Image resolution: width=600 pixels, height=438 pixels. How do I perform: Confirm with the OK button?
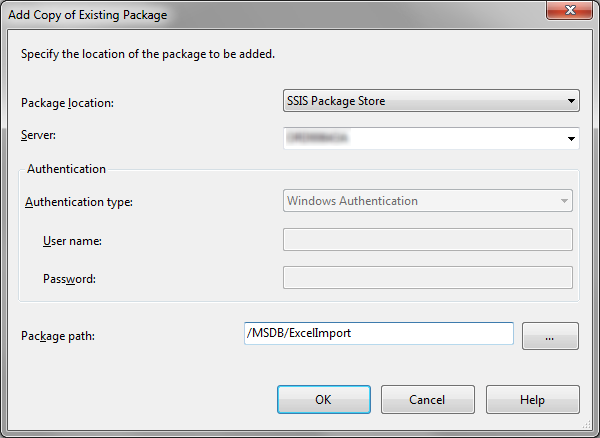pos(324,400)
